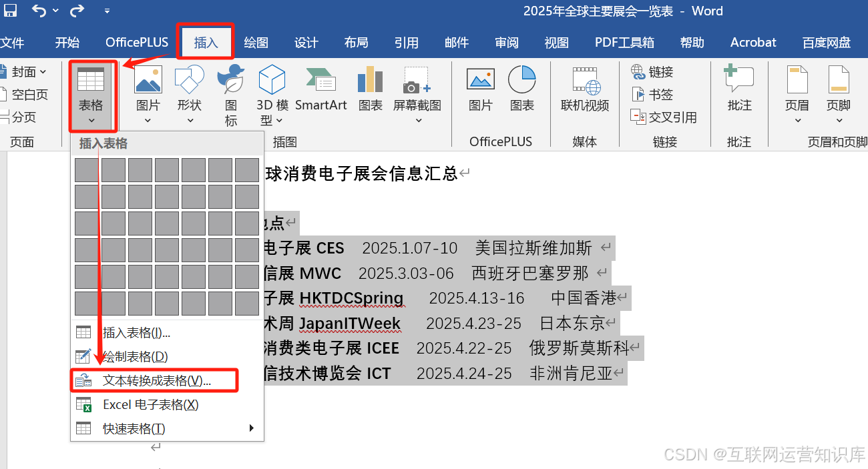The image size is (868, 469).
Task: Open the PDF工具箱 tab
Action: pos(624,43)
